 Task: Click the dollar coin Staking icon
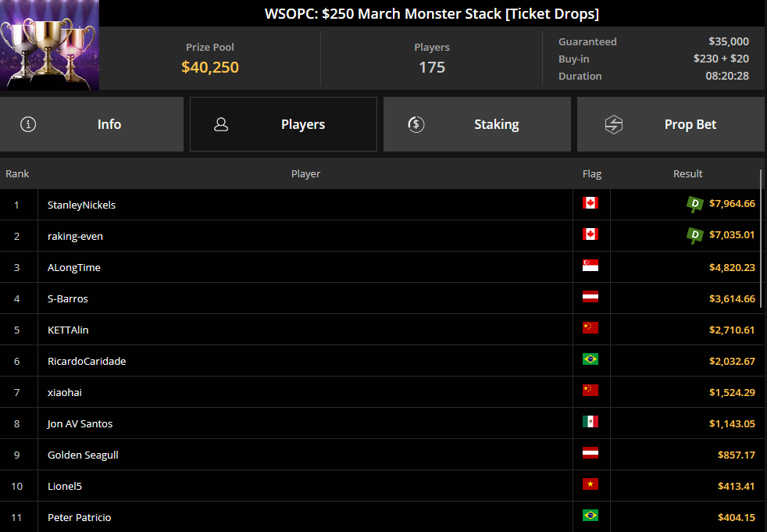click(416, 124)
